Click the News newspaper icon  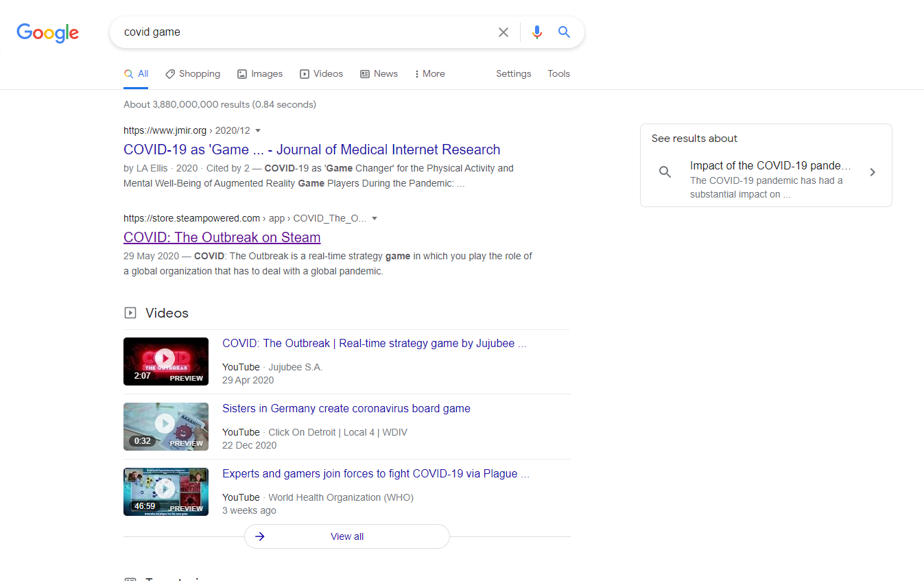[365, 74]
